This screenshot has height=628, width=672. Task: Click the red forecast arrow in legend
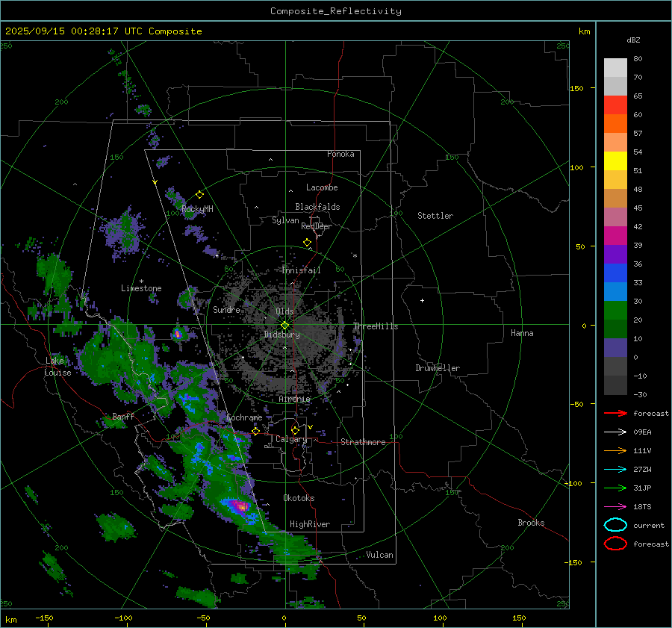[615, 413]
